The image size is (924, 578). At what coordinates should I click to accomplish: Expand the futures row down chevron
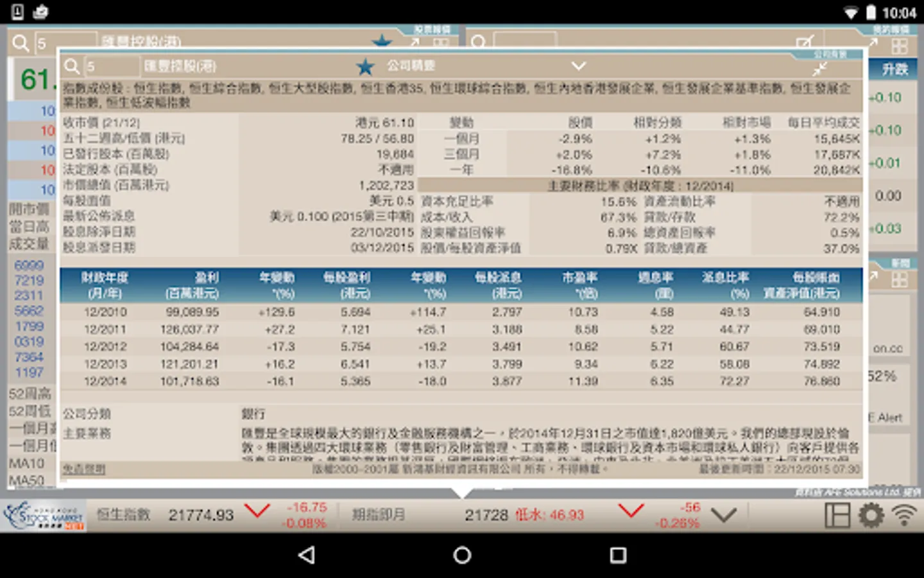[x=723, y=515]
